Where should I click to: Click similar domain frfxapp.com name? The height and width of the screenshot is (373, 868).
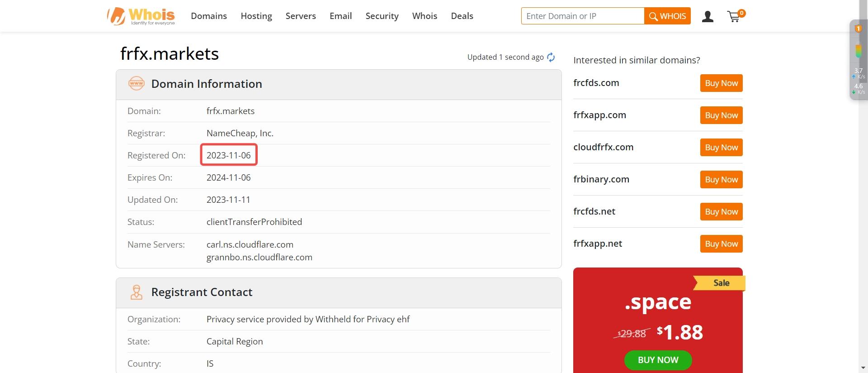(599, 115)
